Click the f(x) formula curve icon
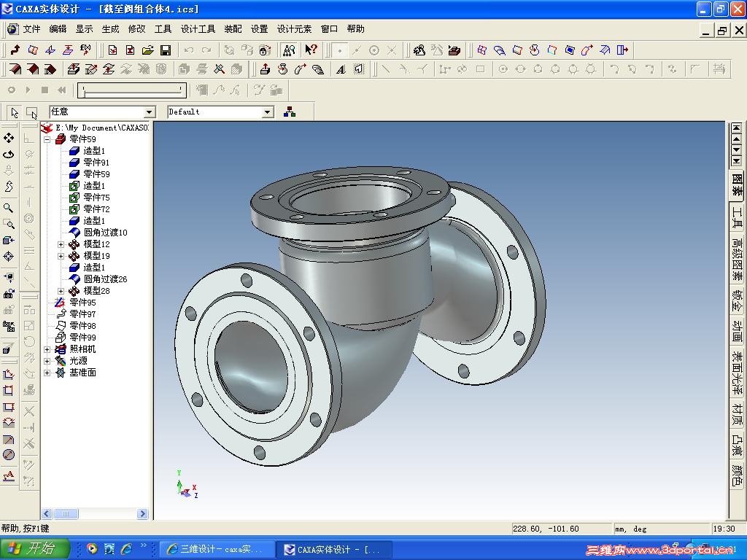 [x=85, y=50]
